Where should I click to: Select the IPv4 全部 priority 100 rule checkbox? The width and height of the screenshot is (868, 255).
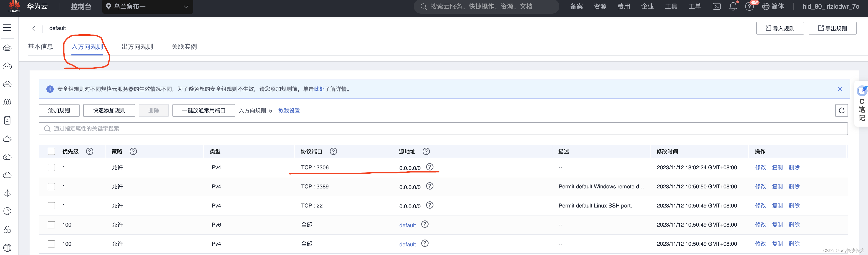pos(51,244)
